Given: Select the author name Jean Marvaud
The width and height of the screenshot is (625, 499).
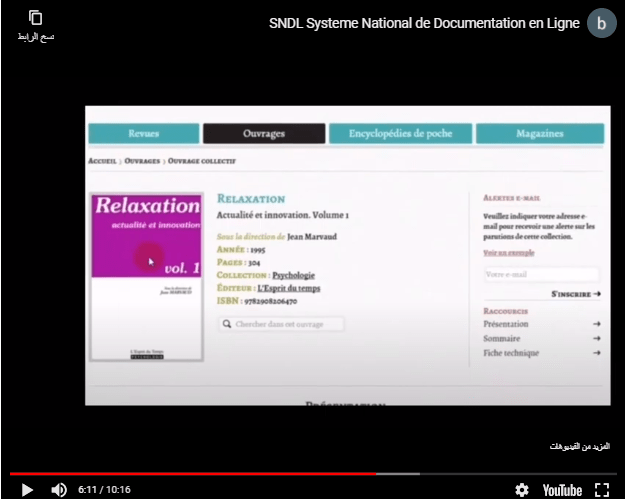Looking at the screenshot, I should pyautogui.click(x=312, y=237).
